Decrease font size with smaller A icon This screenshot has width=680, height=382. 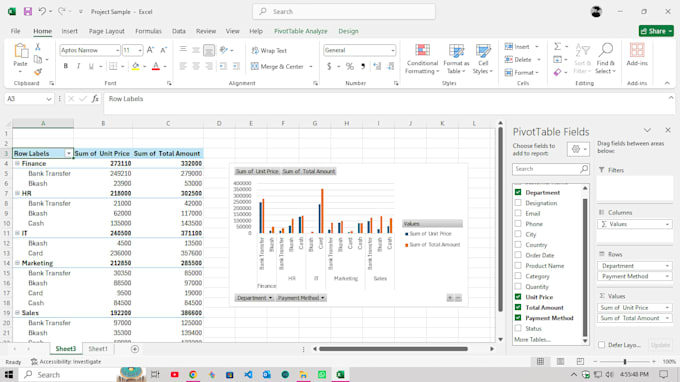(x=163, y=50)
